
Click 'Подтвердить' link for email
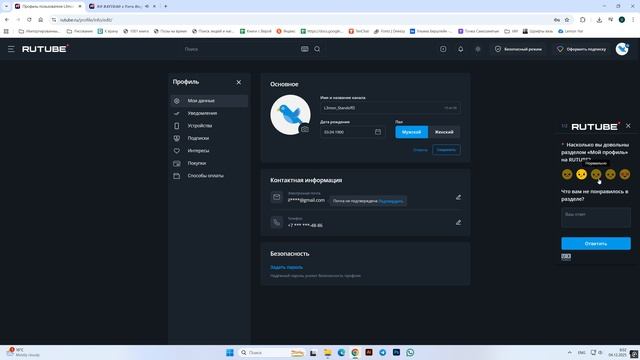tap(391, 201)
